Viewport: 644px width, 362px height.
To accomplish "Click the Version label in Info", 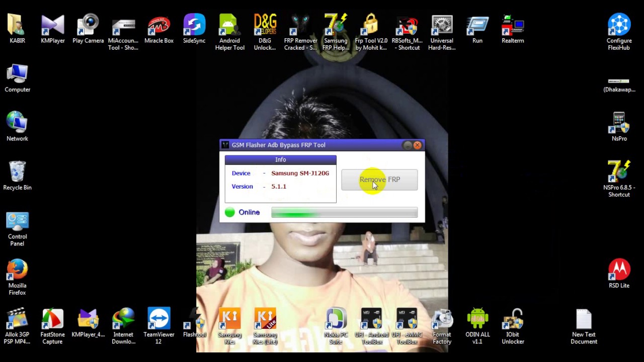I will coord(242,187).
